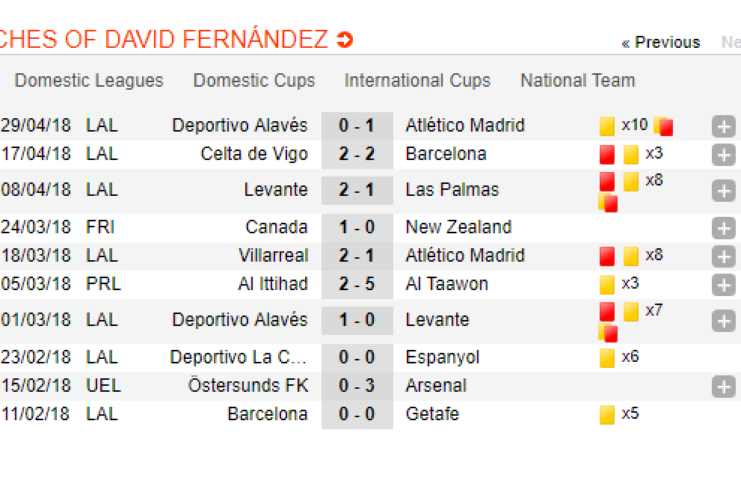Open the Domestic Cups tab

coord(254,81)
